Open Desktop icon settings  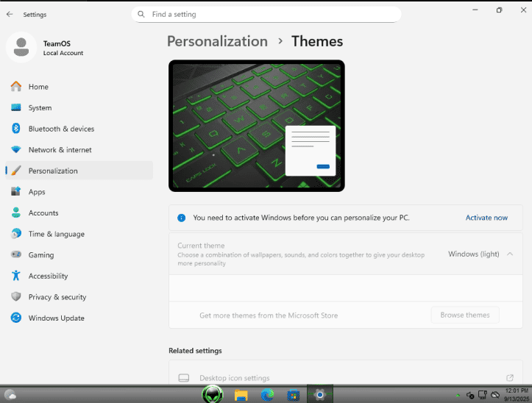pyautogui.click(x=346, y=372)
